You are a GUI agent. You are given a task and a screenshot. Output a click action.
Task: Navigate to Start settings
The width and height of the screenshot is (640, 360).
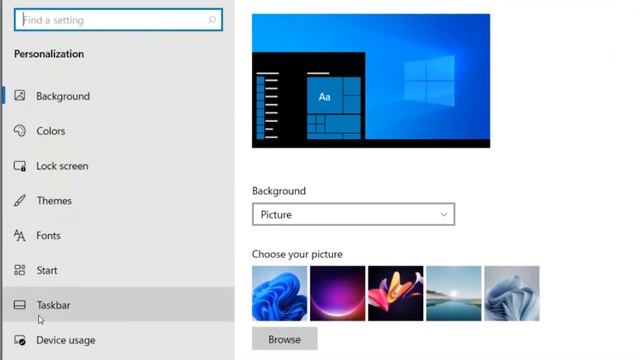point(118,270)
